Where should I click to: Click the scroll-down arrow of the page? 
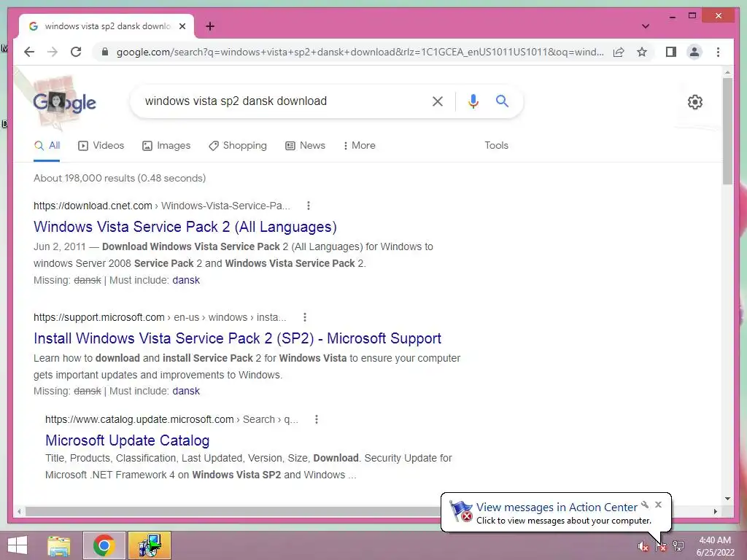(727, 499)
